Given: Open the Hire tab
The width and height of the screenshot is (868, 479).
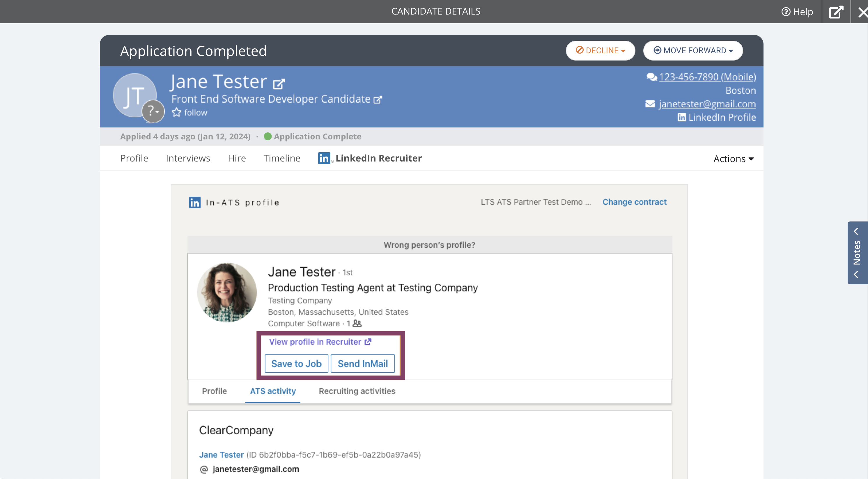Looking at the screenshot, I should 237,158.
